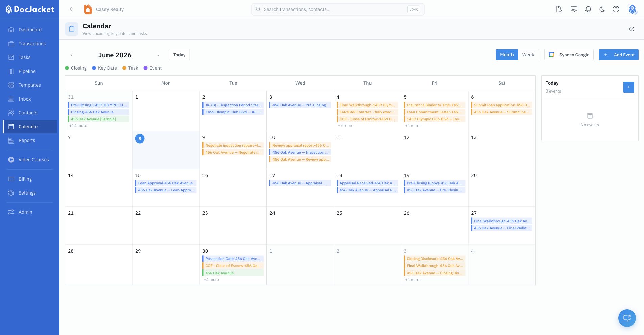Click the Casey Realty house logo
This screenshot has height=335, width=644.
[x=88, y=9]
